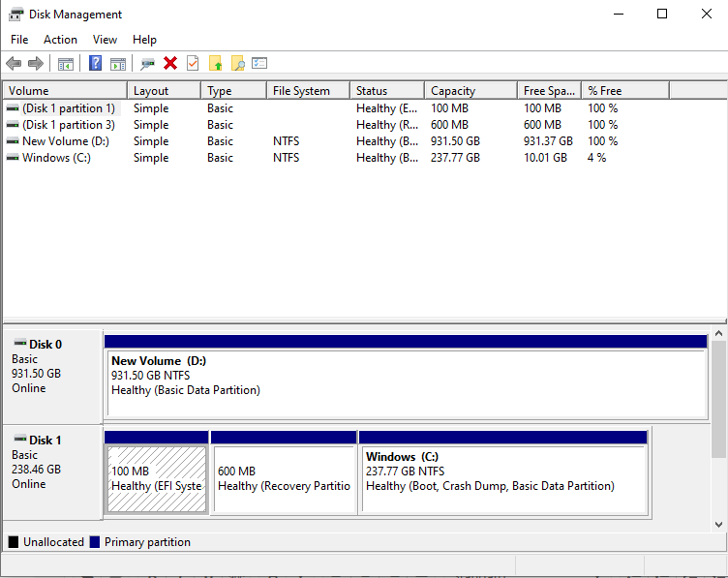Click the red X Delete icon

click(170, 63)
